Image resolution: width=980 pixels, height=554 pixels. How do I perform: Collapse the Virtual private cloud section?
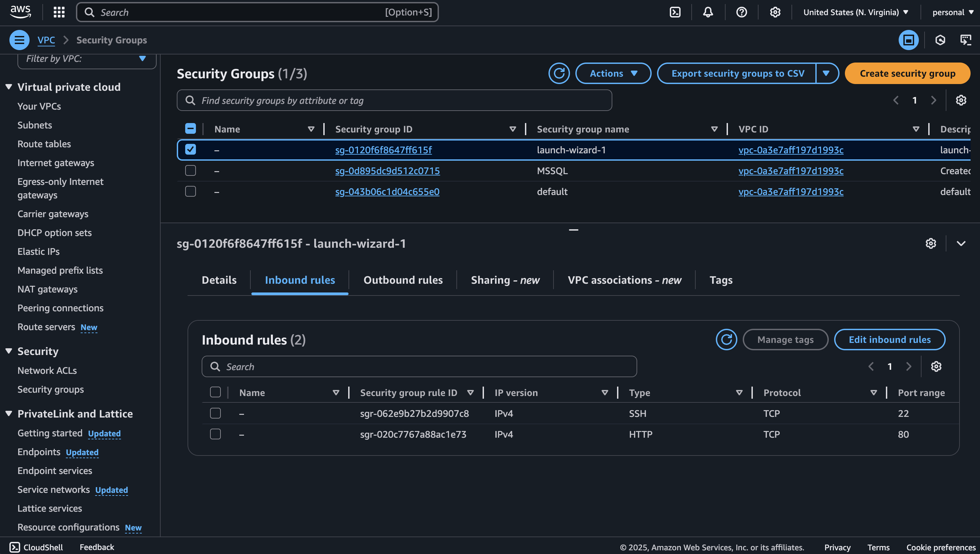[x=9, y=87]
